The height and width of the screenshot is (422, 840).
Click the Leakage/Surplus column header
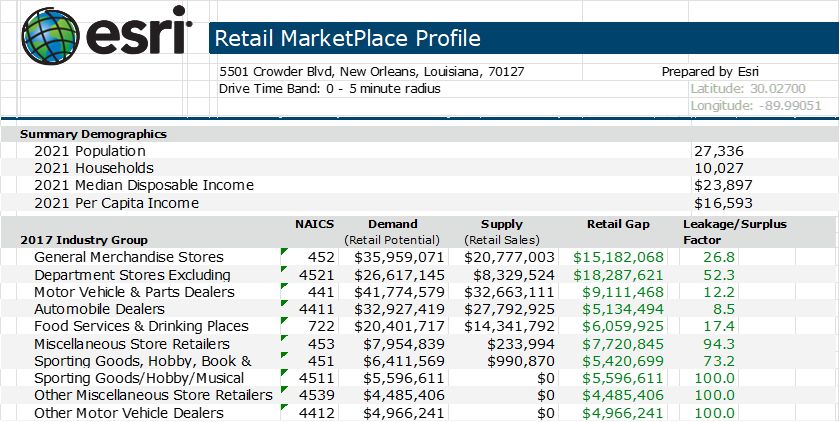(735, 224)
